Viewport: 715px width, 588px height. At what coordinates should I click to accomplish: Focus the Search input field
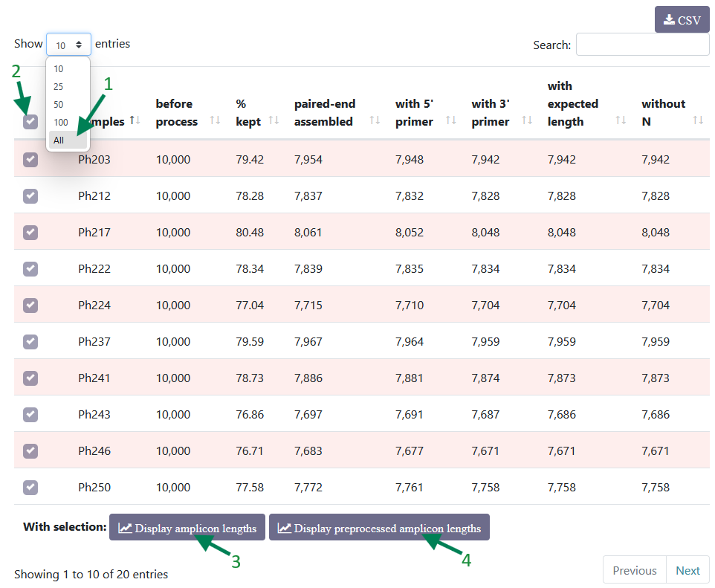642,45
